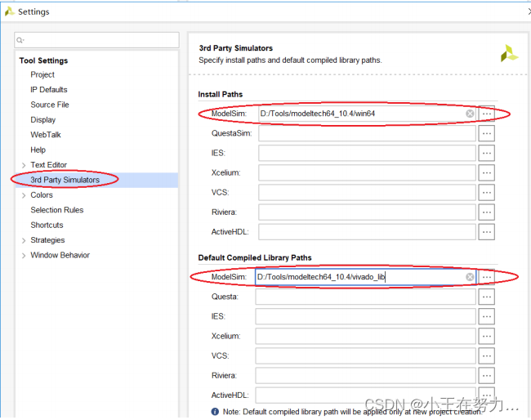Image resolution: width=531 pixels, height=420 pixels.
Task: Select Source File in the settings tree
Action: pos(50,105)
